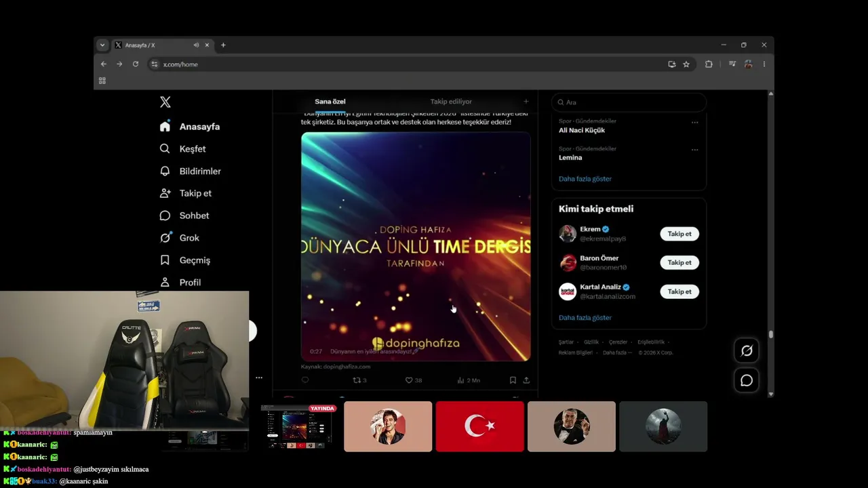
Task: Open Keşfet from the sidebar
Action: [x=182, y=149]
